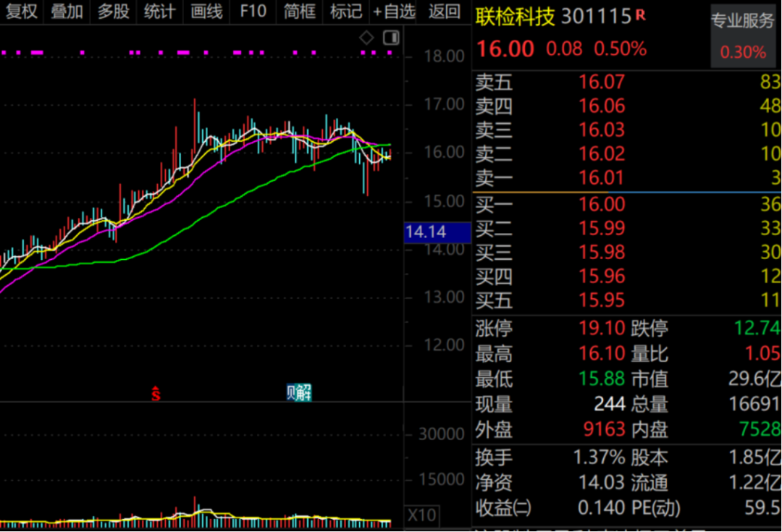Screen dimensions: 782x532
Task: Switch to 多股 multi-stock view
Action: click(x=113, y=12)
